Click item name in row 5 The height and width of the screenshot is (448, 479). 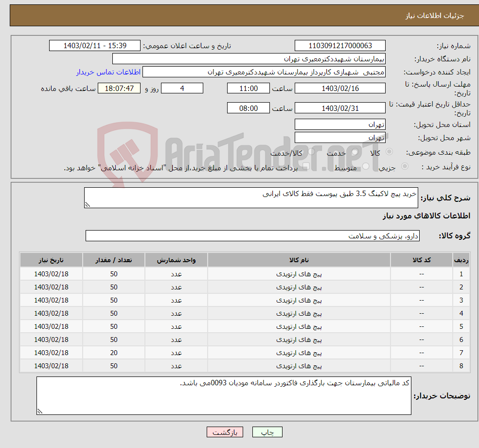299,327
